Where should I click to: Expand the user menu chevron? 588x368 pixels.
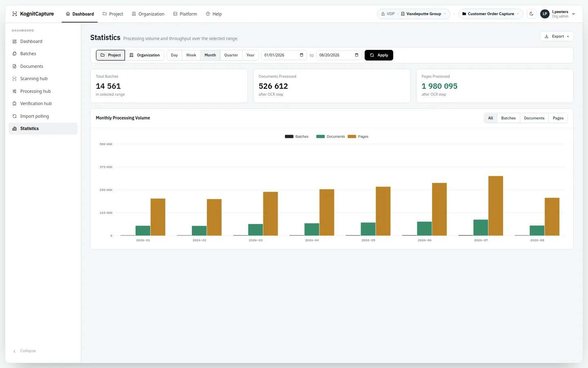click(574, 14)
